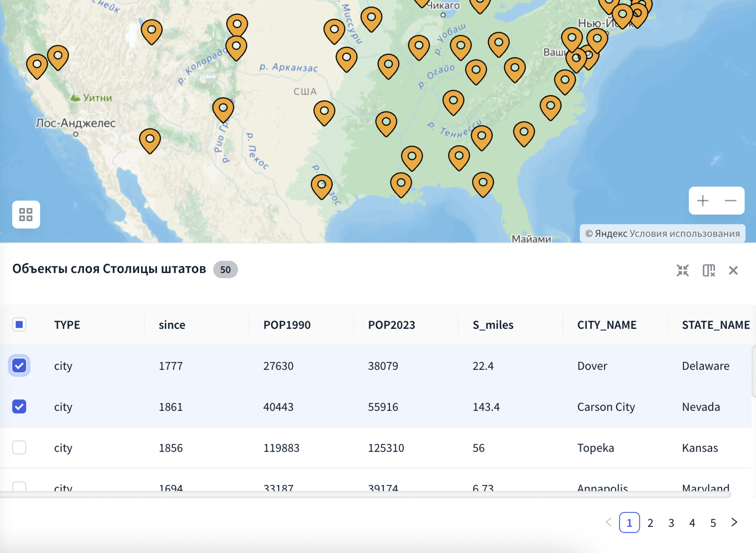
Task: Switch to page 5 of the table
Action: pyautogui.click(x=713, y=522)
